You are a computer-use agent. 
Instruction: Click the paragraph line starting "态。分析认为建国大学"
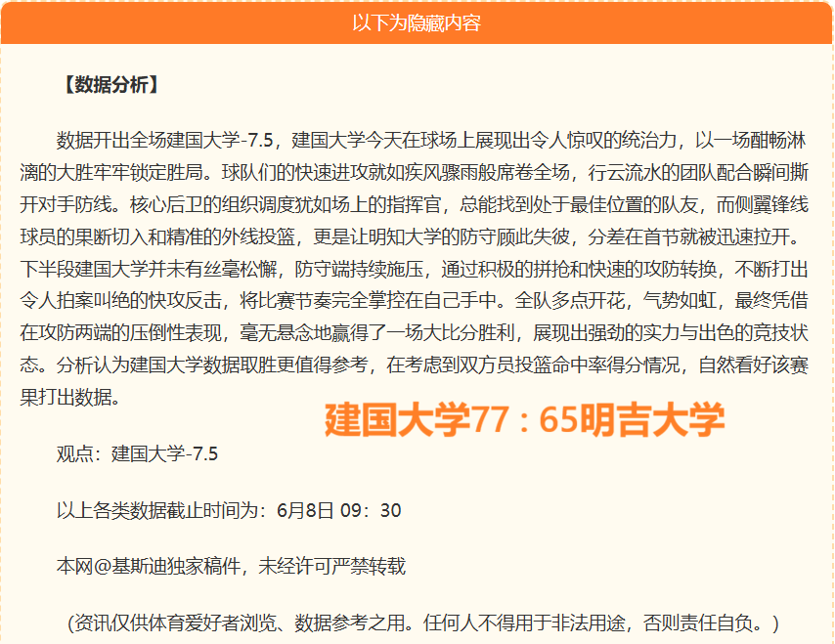(x=415, y=365)
